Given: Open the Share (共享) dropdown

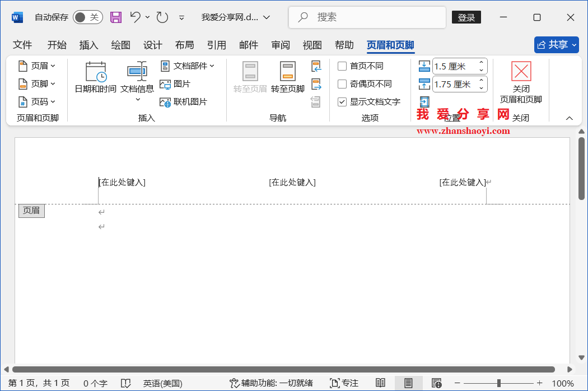Looking at the screenshot, I should (x=557, y=45).
